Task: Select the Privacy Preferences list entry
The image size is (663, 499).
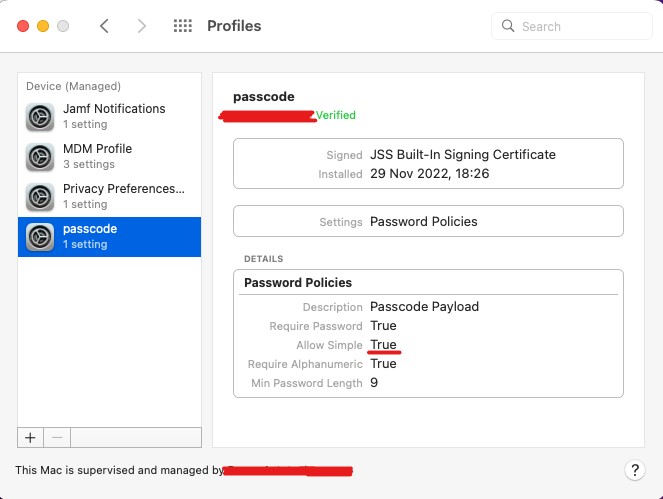Action: coord(110,197)
